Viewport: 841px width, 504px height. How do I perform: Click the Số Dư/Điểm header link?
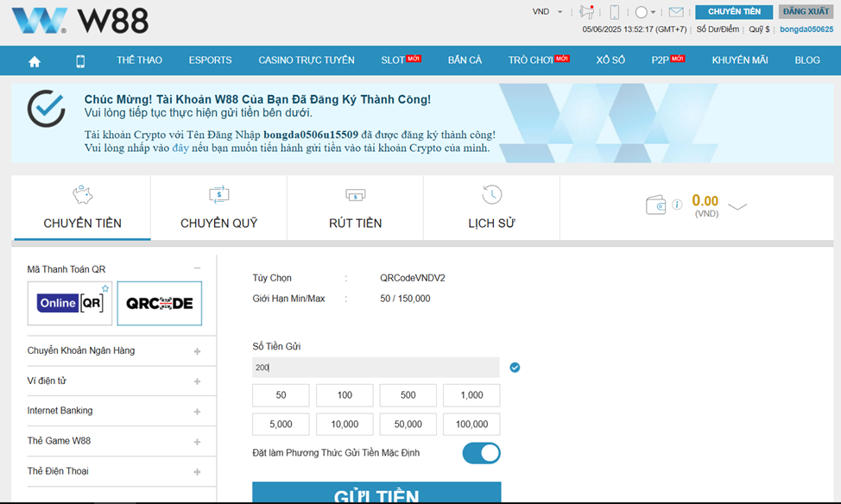coord(718,29)
